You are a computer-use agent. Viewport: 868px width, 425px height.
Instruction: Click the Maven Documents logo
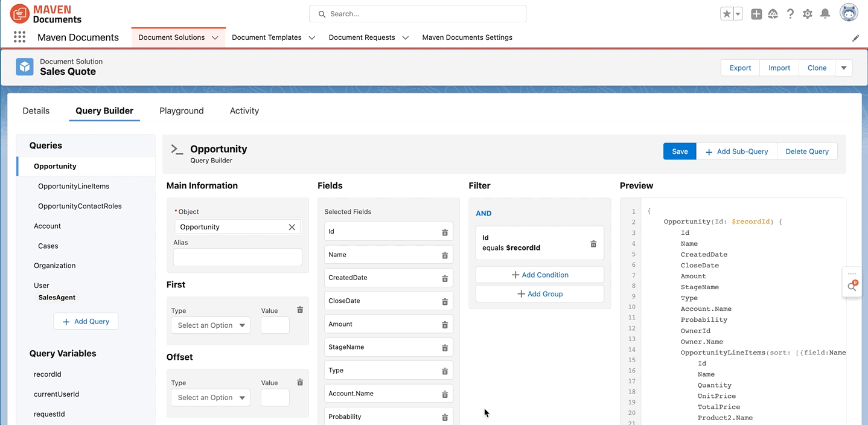(x=46, y=14)
